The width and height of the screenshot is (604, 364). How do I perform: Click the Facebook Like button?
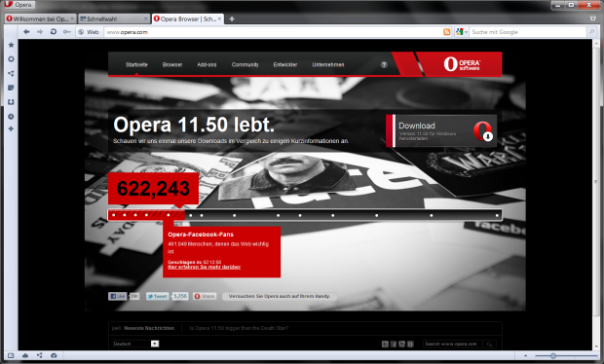(118, 296)
